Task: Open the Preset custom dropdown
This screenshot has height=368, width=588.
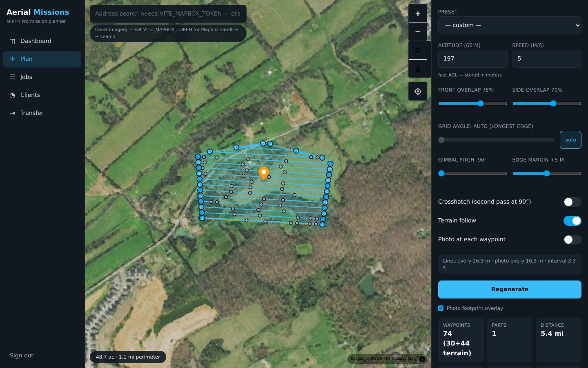Action: click(x=510, y=25)
